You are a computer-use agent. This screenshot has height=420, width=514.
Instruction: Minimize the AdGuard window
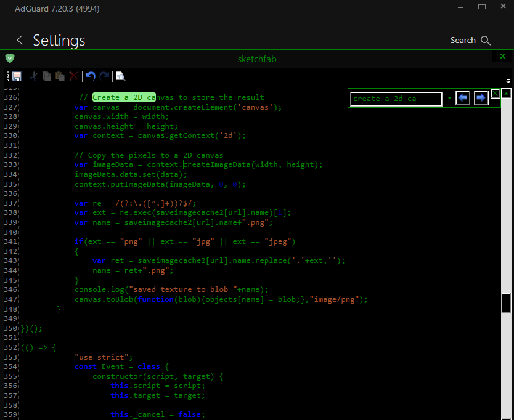click(460, 7)
